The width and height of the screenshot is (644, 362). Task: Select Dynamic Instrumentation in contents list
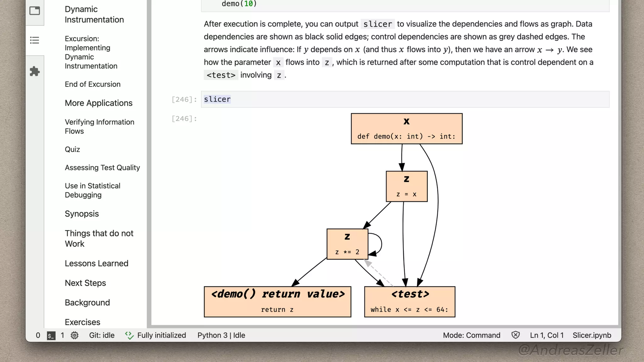pyautogui.click(x=94, y=14)
